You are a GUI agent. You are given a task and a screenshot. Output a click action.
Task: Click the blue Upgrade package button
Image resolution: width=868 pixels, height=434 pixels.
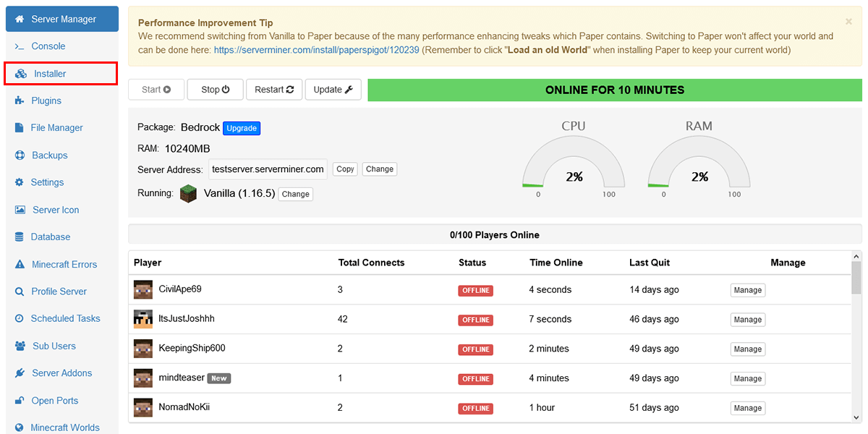click(x=242, y=128)
